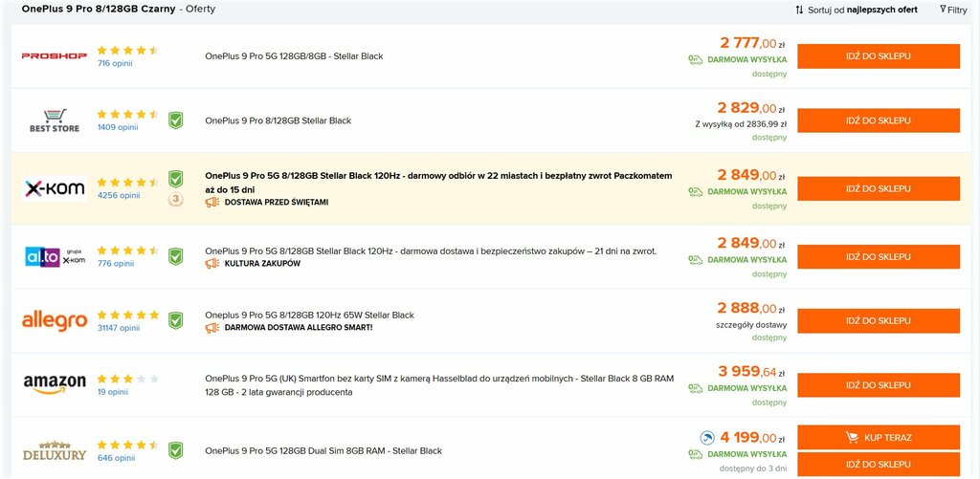Click the 2 777,00 zł price

click(752, 43)
